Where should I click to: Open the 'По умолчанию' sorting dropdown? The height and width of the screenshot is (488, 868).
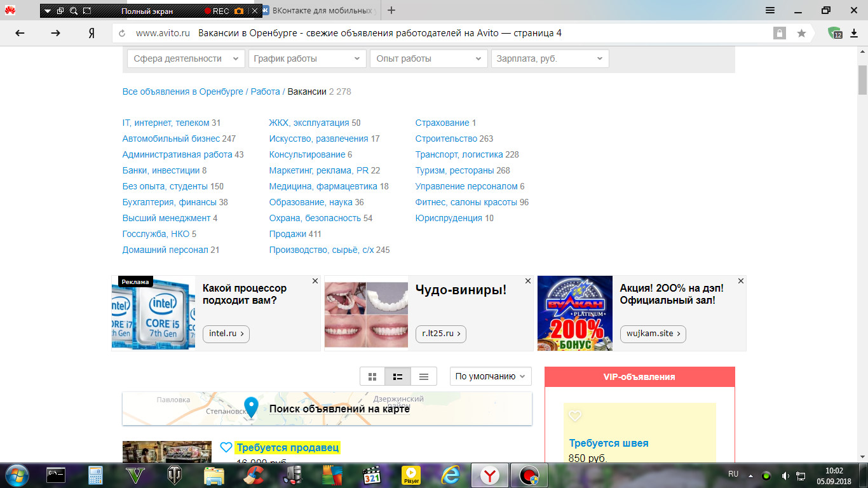(x=489, y=376)
